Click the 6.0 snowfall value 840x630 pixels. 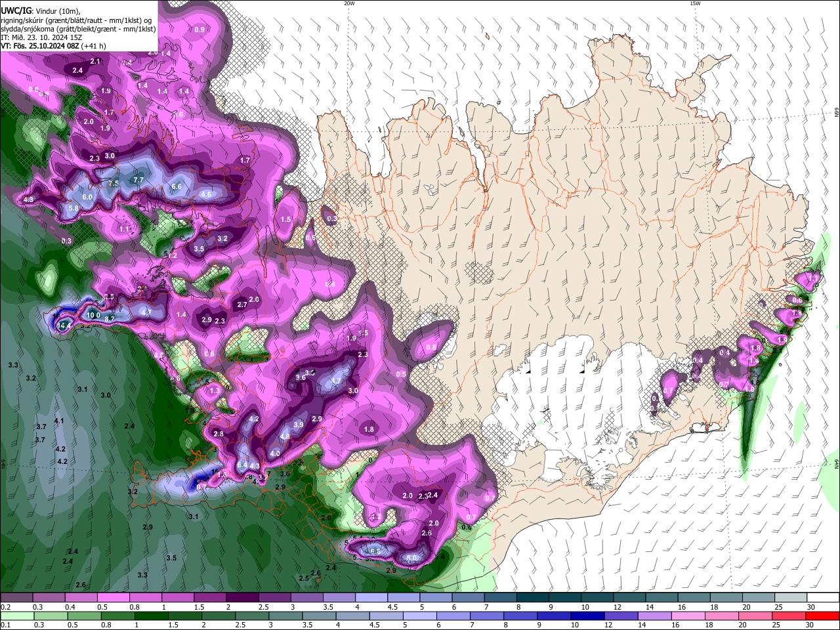87,197
